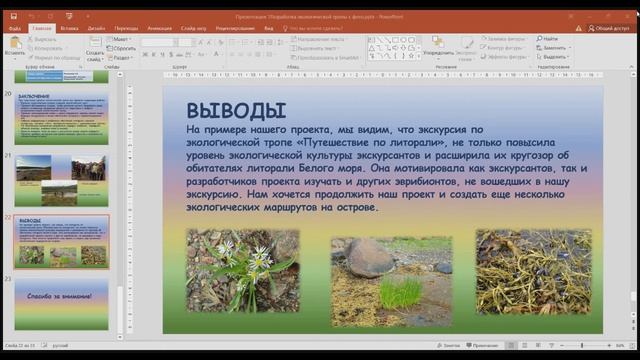The height and width of the screenshot is (360, 640).
Task: Click Replace (Заменить) button
Action: coord(553,48)
